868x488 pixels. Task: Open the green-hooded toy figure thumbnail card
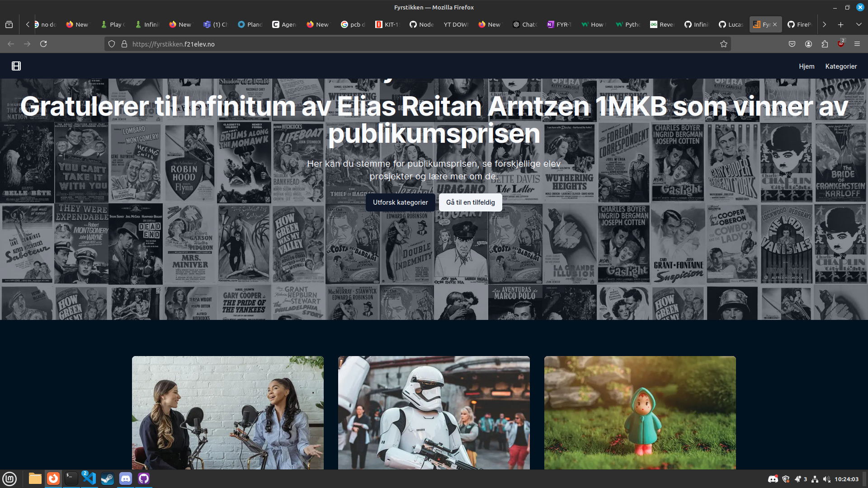[640, 413]
